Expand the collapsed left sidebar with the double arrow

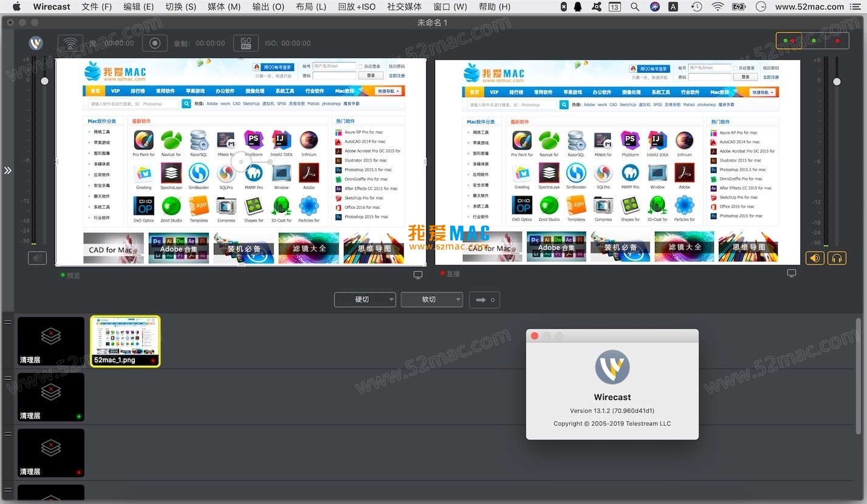[8, 171]
